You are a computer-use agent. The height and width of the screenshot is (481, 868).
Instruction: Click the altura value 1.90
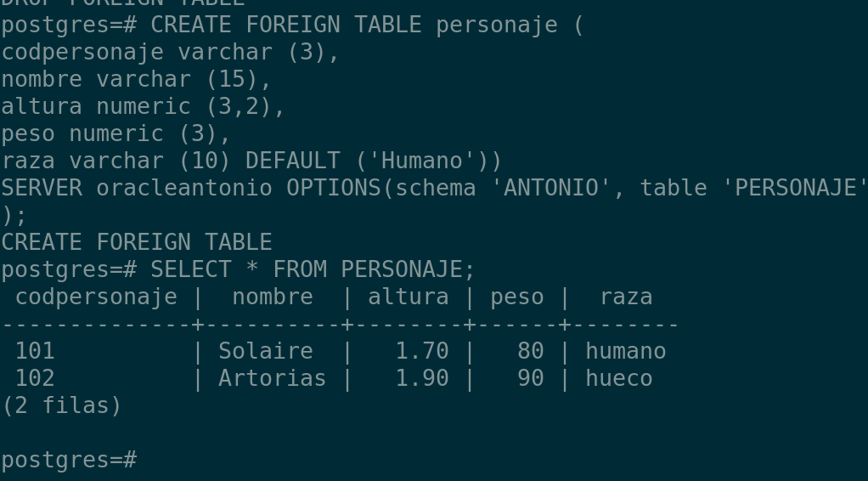pos(422,378)
